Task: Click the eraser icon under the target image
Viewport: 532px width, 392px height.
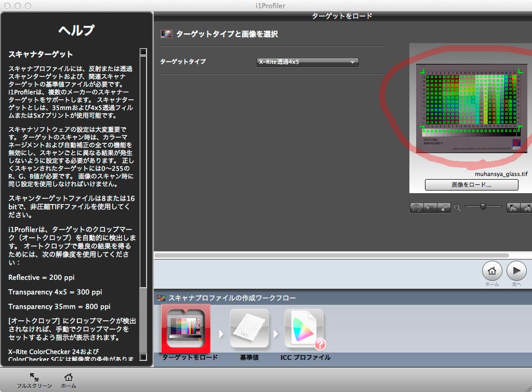Action: click(444, 208)
